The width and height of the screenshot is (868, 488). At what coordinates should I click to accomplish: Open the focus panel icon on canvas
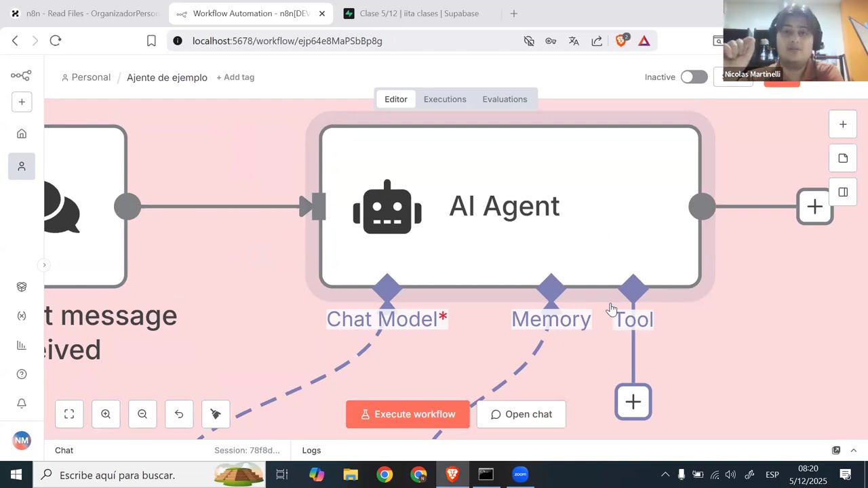coord(843,192)
